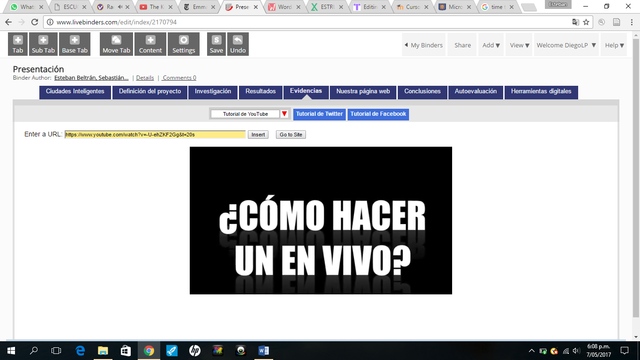
Task: Open the Help menu
Action: [x=614, y=45]
